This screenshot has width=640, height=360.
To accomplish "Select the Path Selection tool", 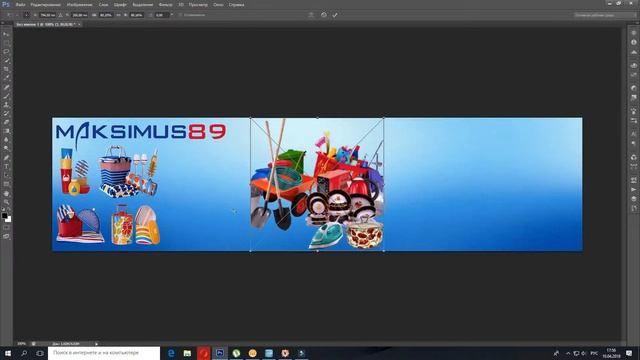I will [x=6, y=176].
